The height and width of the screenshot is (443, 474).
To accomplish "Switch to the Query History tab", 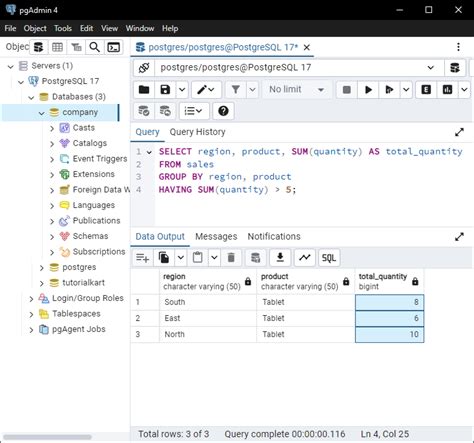I will [x=197, y=132].
